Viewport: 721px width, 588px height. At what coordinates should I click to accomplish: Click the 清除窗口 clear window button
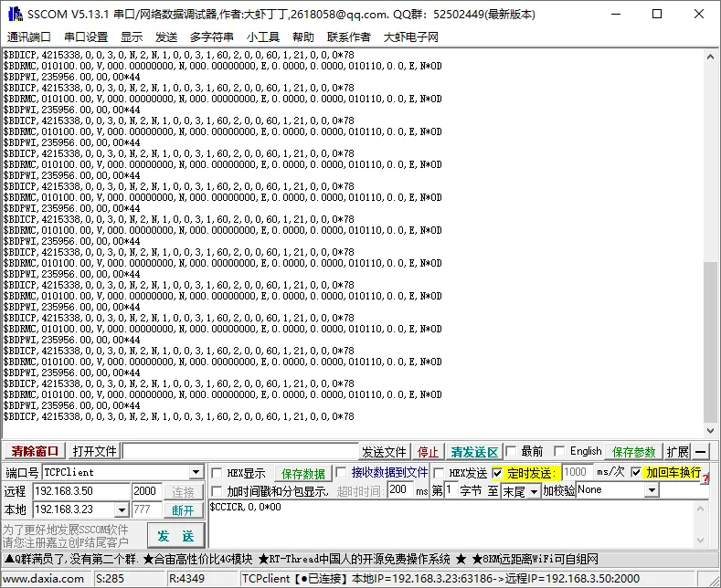pos(35,452)
